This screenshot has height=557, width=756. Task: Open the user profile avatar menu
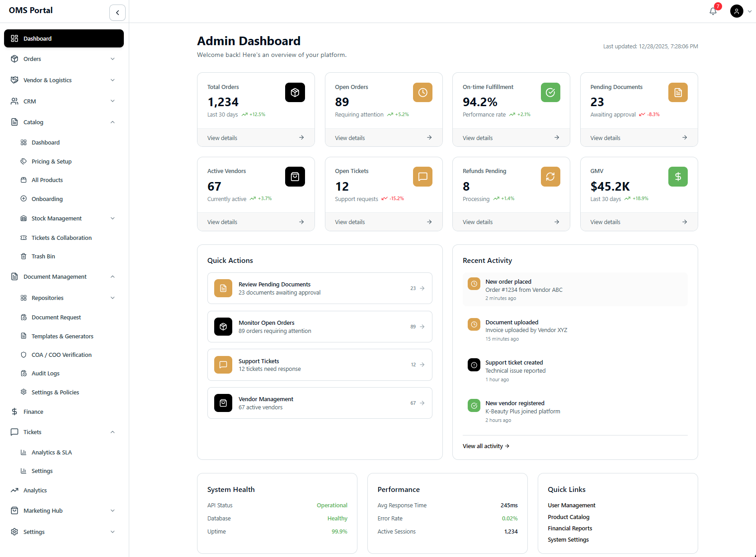coord(737,11)
